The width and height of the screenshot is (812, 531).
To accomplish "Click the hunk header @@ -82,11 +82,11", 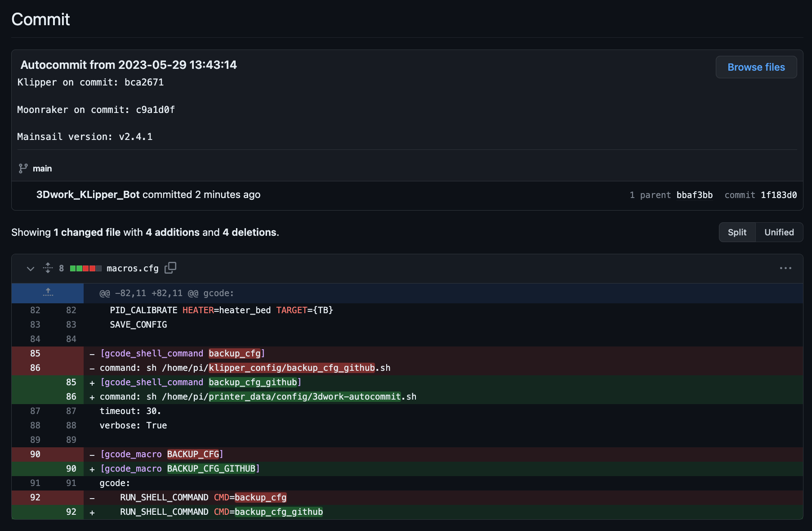I will click(x=166, y=293).
